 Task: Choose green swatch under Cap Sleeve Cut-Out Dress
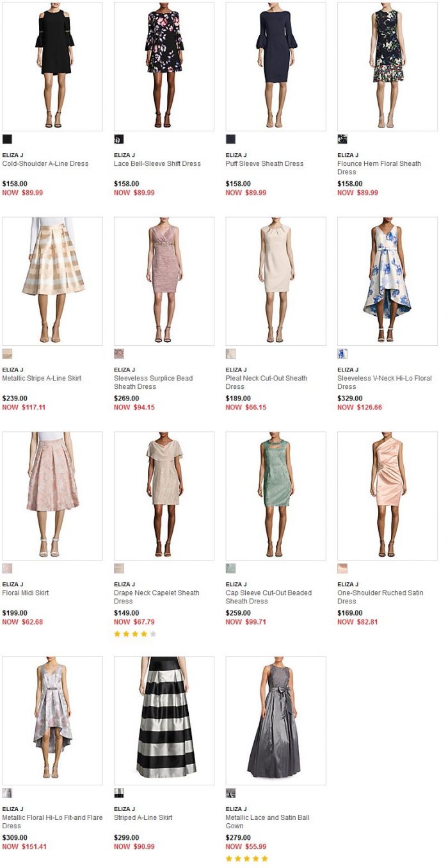click(230, 568)
